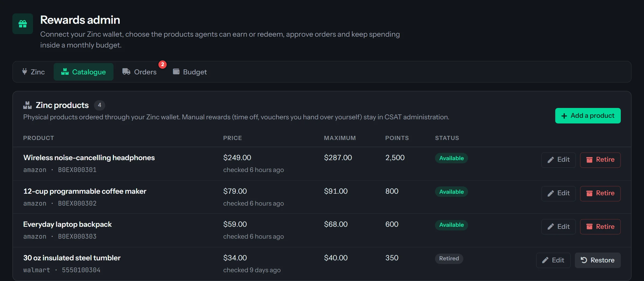This screenshot has height=281, width=644.
Task: Click the Rewards admin heading
Action: coord(80,20)
